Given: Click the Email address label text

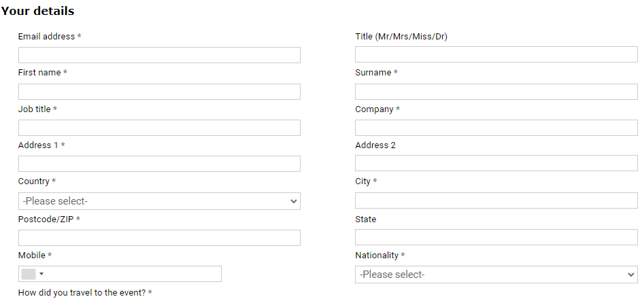Looking at the screenshot, I should pos(46,37).
